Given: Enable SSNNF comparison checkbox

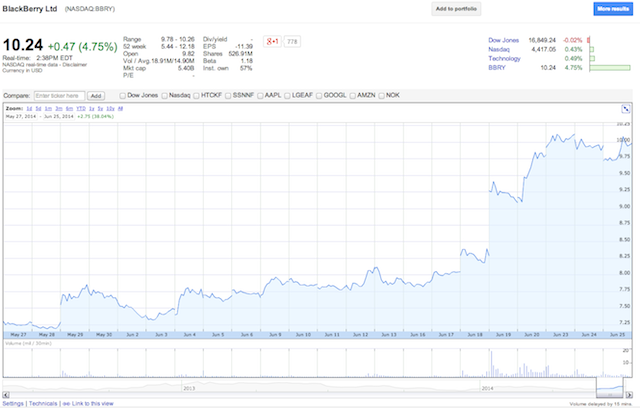Looking at the screenshot, I should tap(228, 95).
